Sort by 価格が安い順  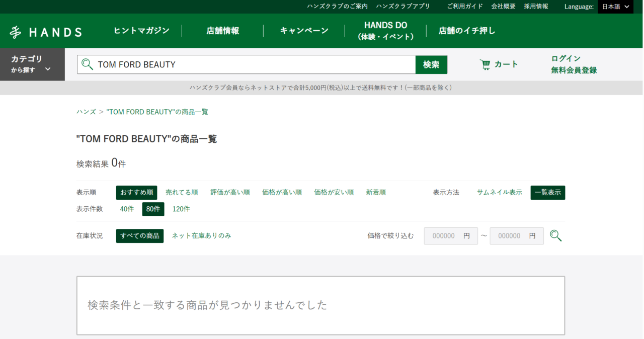click(x=334, y=193)
